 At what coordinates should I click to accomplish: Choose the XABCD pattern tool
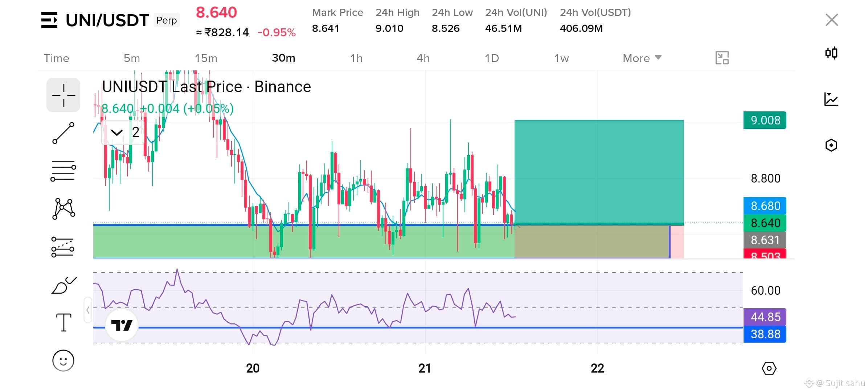click(64, 209)
